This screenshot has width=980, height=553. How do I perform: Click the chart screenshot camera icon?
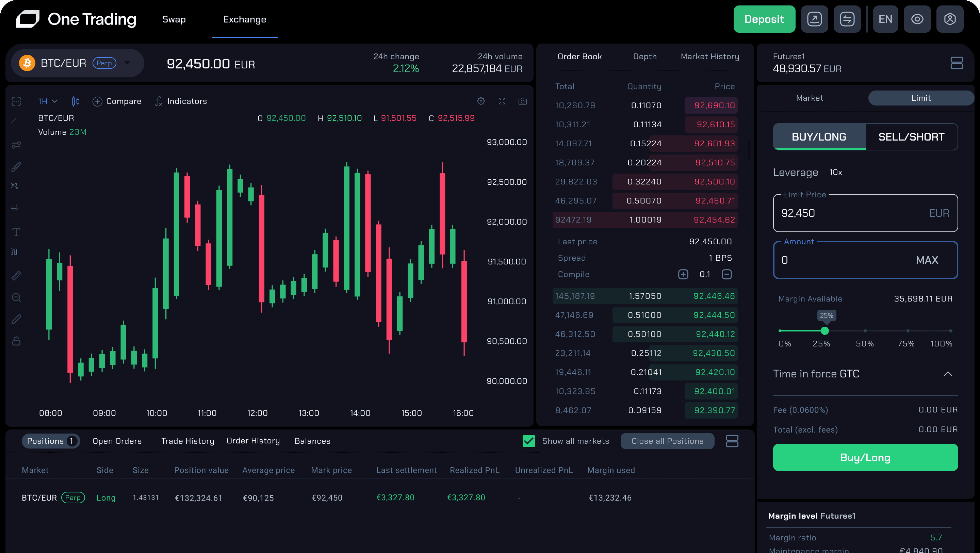pyautogui.click(x=522, y=101)
